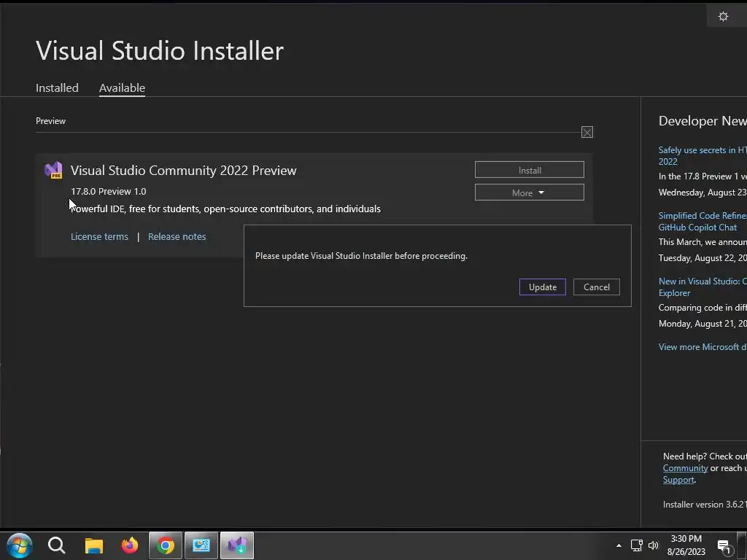This screenshot has width=747, height=560.
Task: Click the 'Preview' section label
Action: (x=50, y=121)
